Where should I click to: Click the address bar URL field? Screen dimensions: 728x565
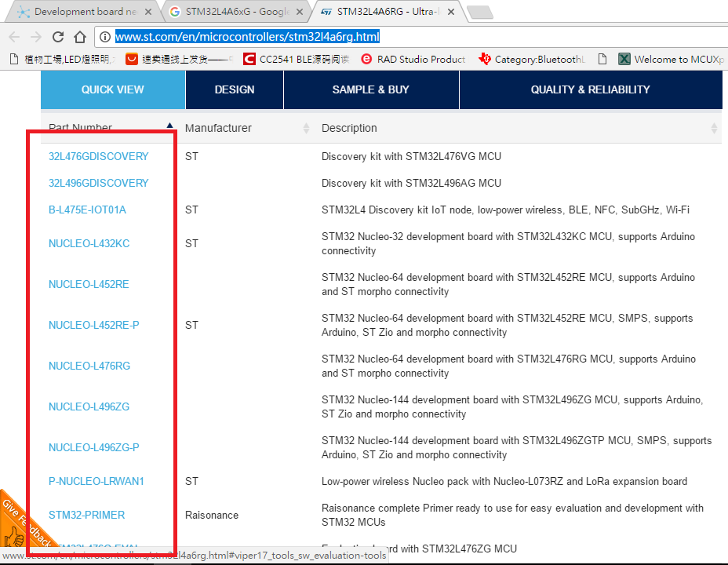click(x=411, y=37)
